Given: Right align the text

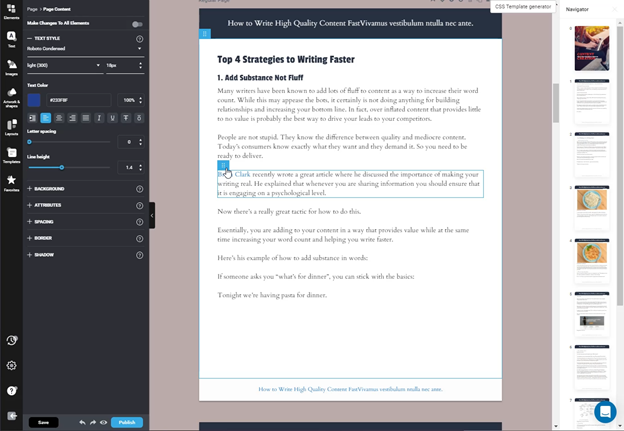Looking at the screenshot, I should pos(72,118).
